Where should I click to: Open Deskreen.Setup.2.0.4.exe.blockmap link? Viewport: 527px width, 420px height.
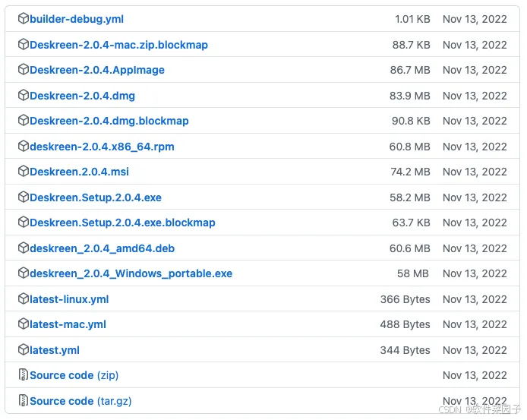(122, 223)
